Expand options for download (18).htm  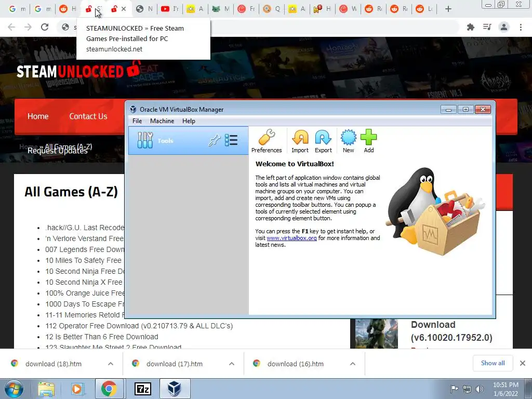111,364
